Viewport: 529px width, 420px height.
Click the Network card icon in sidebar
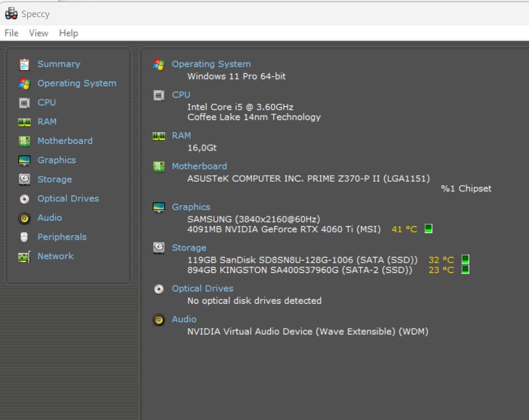(24, 257)
